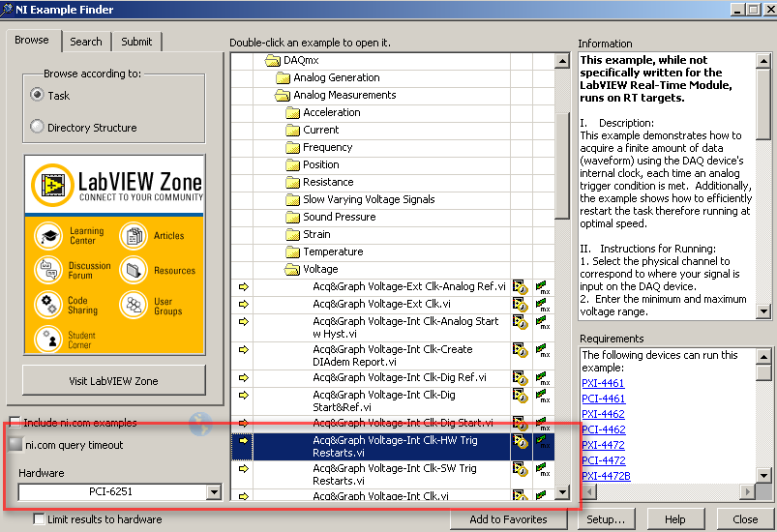The height and width of the screenshot is (532, 777).
Task: Collapse the DAQmx folder
Action: 273,60
